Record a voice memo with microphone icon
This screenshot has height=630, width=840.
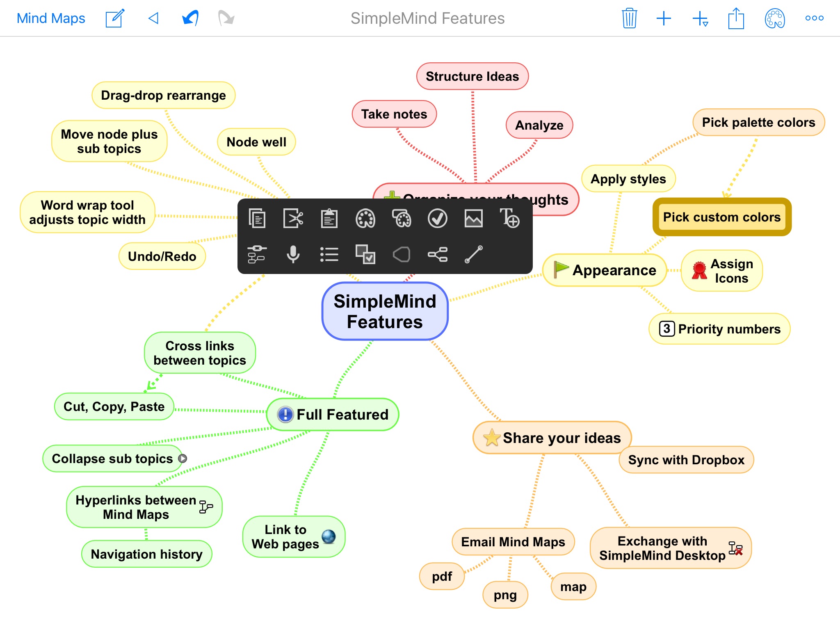click(293, 254)
